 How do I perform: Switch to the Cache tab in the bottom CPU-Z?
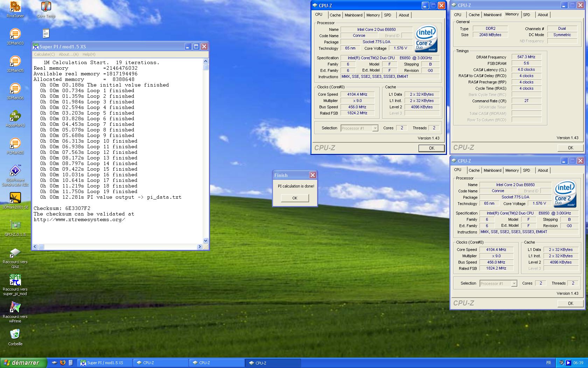[474, 170]
